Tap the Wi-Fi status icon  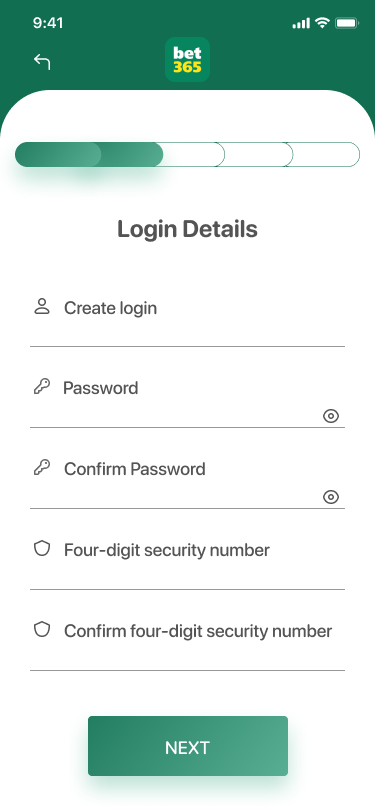tap(322, 23)
